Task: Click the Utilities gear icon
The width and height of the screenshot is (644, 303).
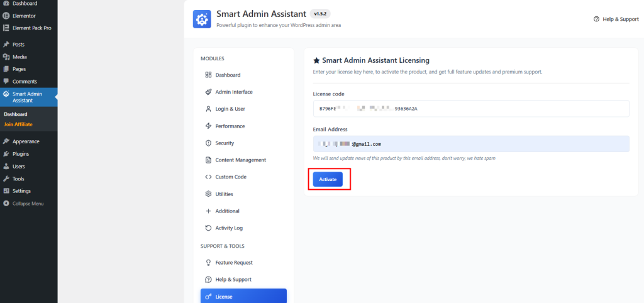Action: point(208,194)
